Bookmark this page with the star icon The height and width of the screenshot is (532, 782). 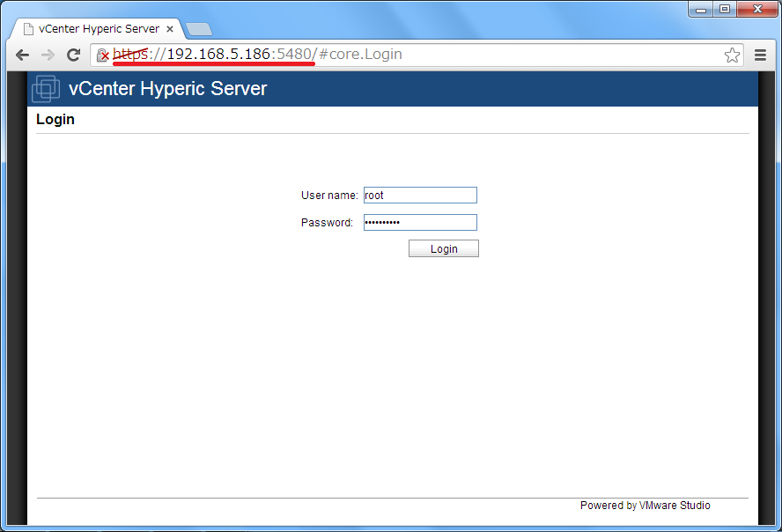(732, 55)
